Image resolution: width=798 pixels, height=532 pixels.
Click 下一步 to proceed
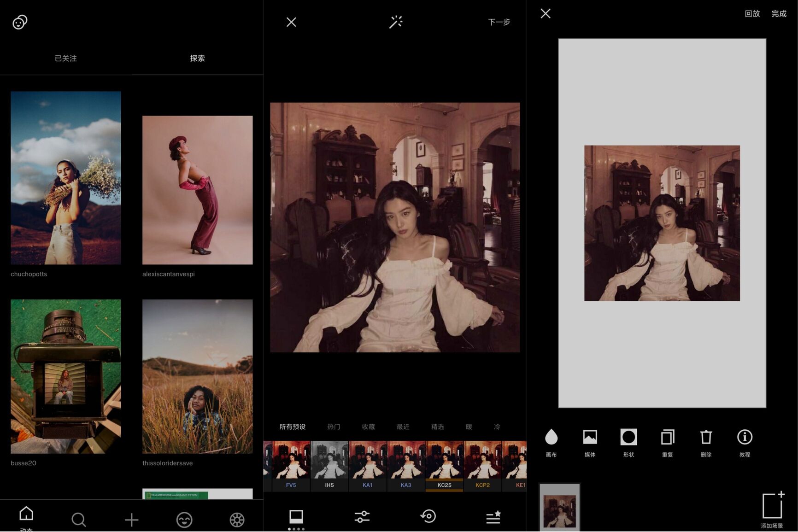[499, 22]
